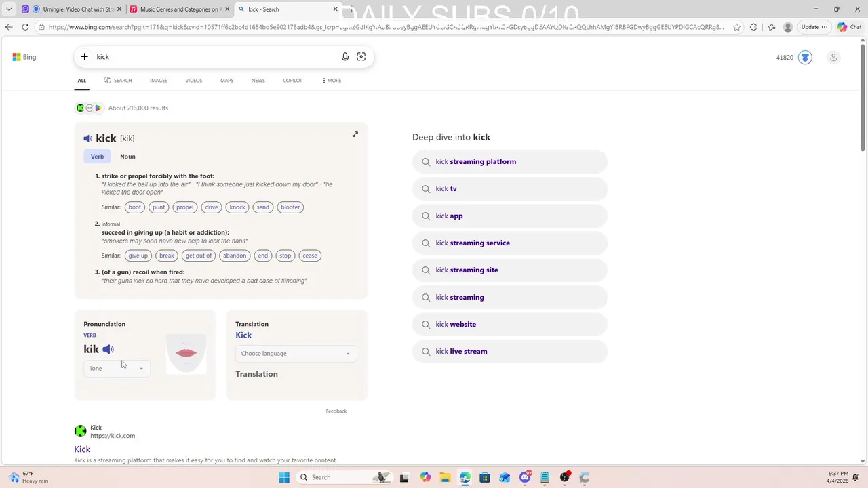
Task: Click plus icon in Bing search box
Action: tap(84, 57)
